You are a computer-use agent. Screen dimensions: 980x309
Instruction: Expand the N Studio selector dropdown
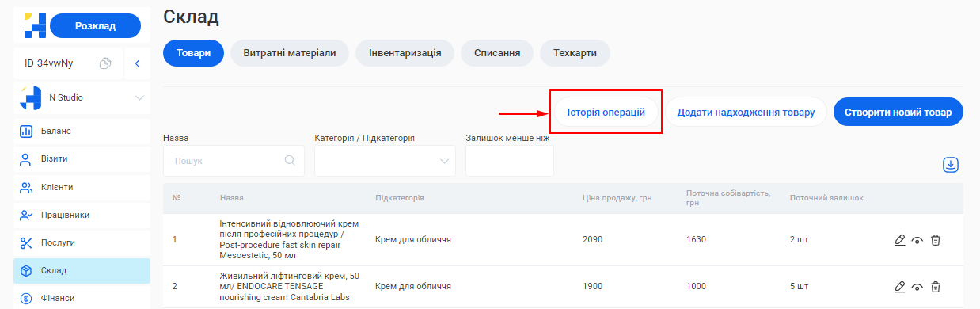(x=139, y=98)
